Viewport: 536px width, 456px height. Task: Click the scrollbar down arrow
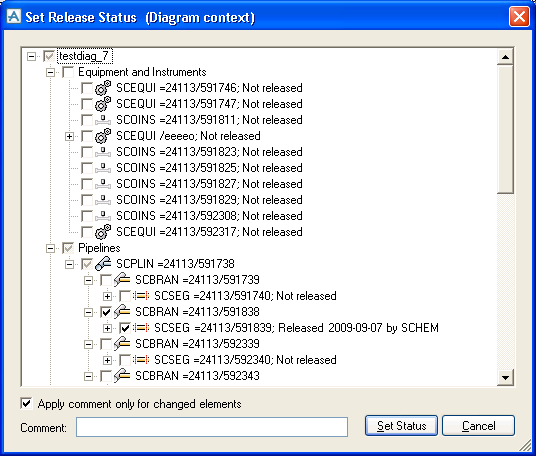pyautogui.click(x=505, y=378)
